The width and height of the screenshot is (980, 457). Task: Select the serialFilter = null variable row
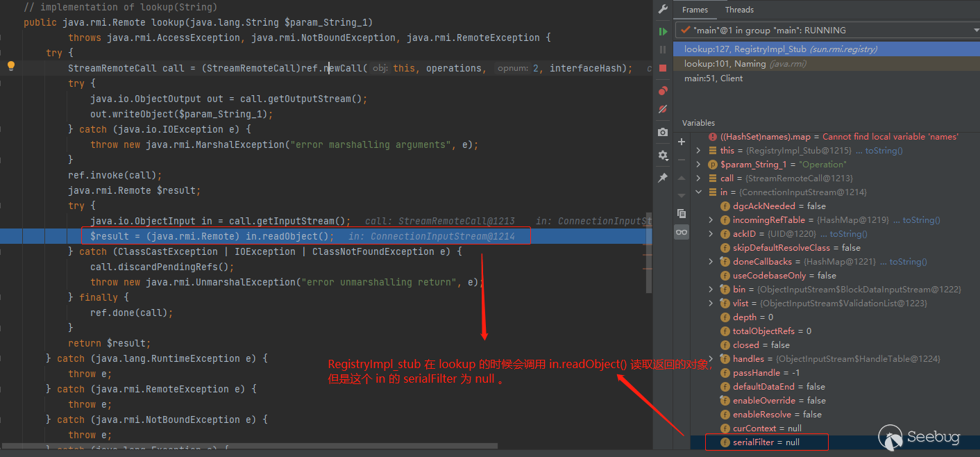click(766, 442)
